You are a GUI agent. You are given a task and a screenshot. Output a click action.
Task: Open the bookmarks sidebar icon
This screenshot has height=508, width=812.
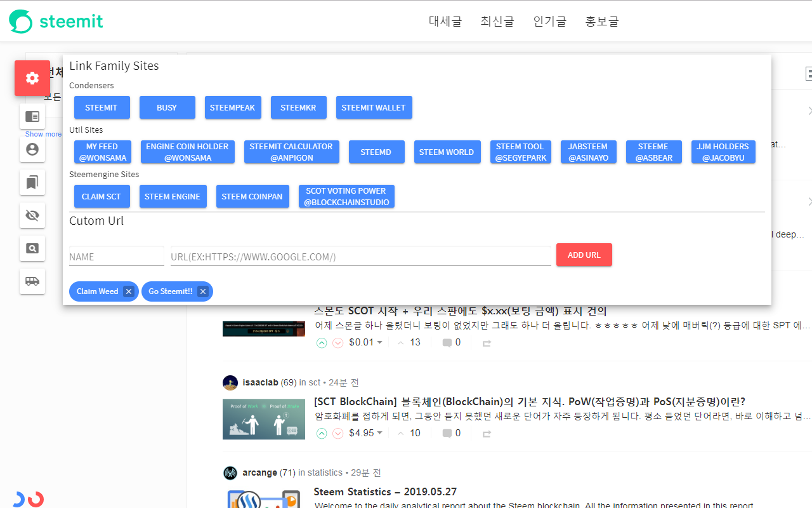click(32, 182)
